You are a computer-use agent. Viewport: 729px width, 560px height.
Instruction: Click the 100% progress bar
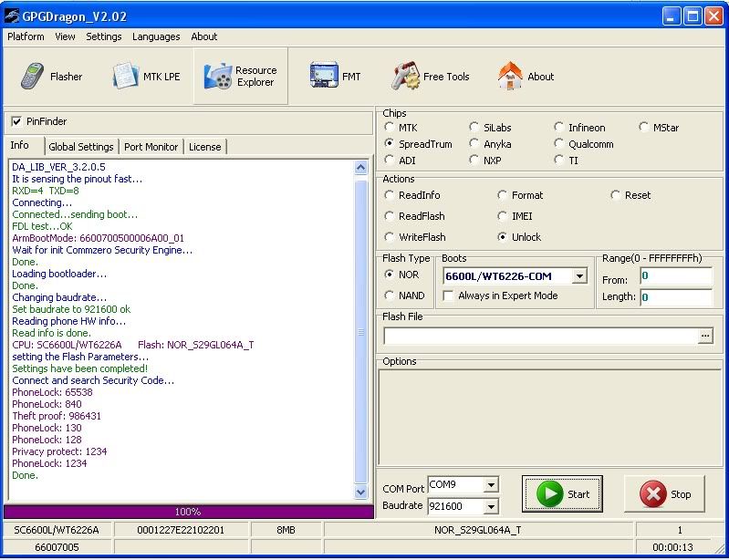(188, 512)
